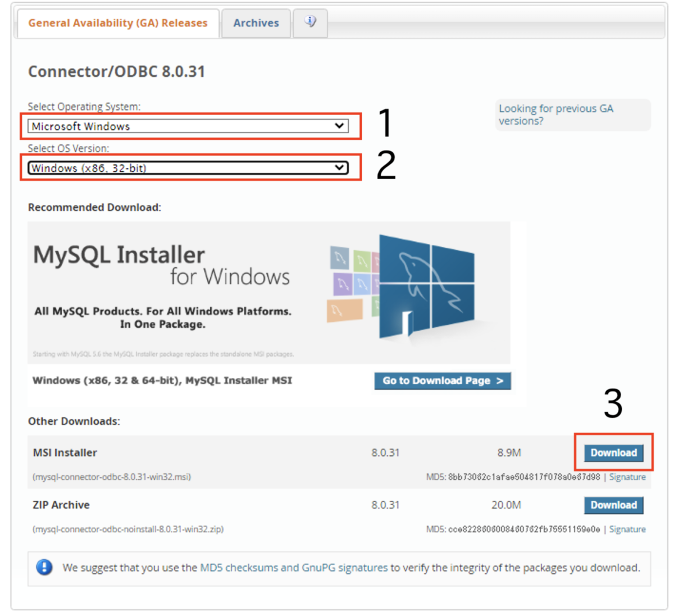Click the mysql-connector-odbc-noinstall-8.0.31-win32.zip filename

tap(128, 529)
